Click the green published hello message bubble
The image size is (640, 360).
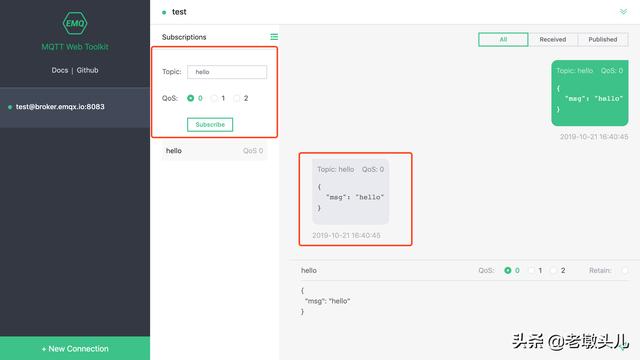pos(590,93)
